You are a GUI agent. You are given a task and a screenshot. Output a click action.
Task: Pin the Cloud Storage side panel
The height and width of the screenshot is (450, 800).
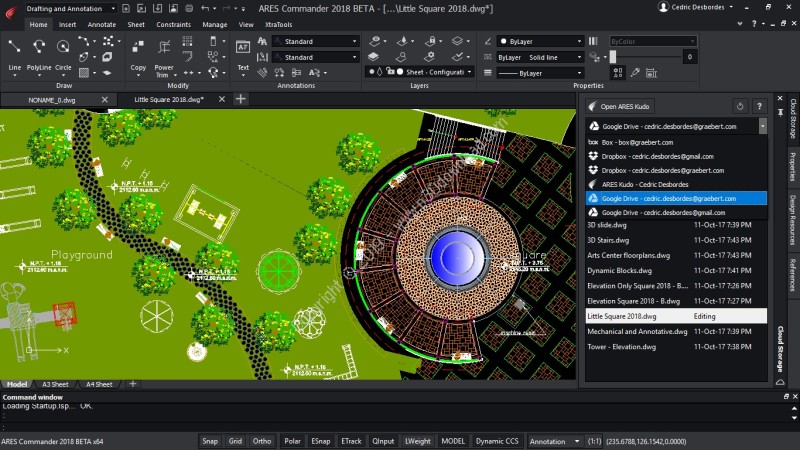pyautogui.click(x=780, y=111)
